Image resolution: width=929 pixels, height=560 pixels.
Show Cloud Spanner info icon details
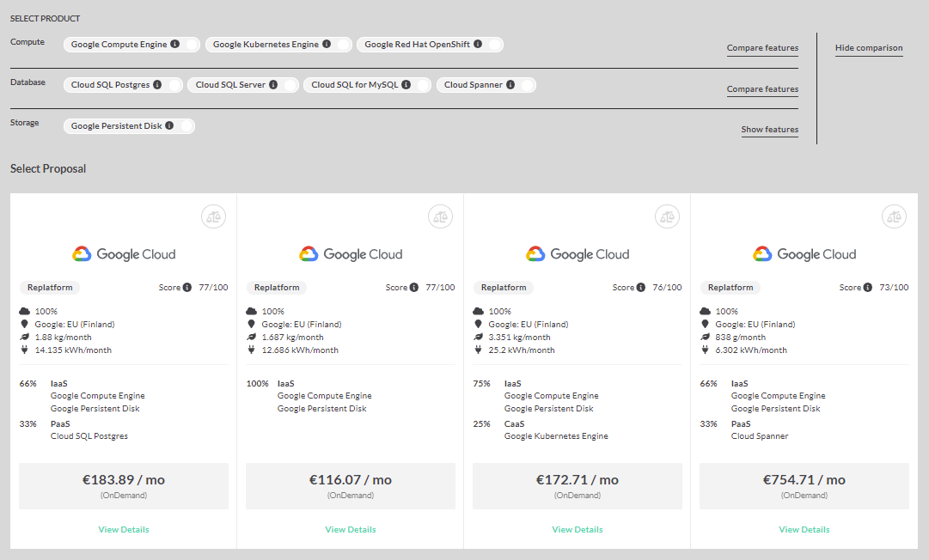(510, 85)
